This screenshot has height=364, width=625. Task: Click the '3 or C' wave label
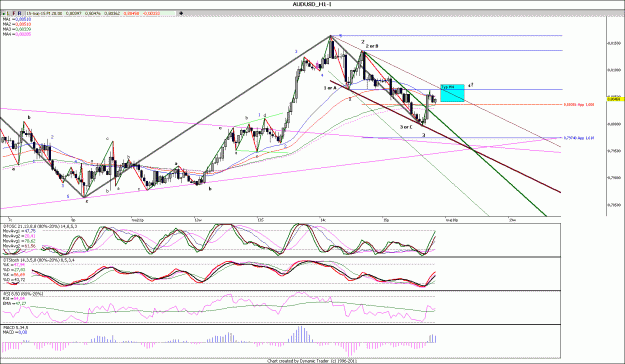tap(406, 127)
